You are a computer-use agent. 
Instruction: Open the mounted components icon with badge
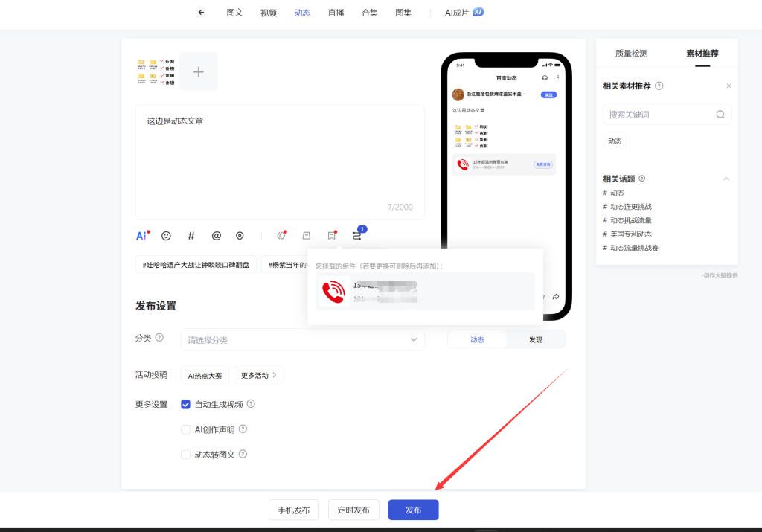click(357, 236)
